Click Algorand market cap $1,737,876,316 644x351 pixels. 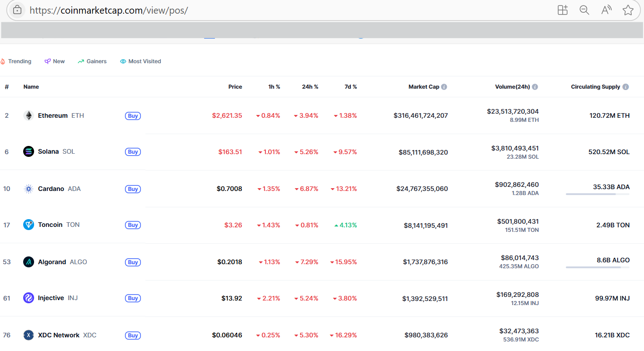click(x=425, y=262)
